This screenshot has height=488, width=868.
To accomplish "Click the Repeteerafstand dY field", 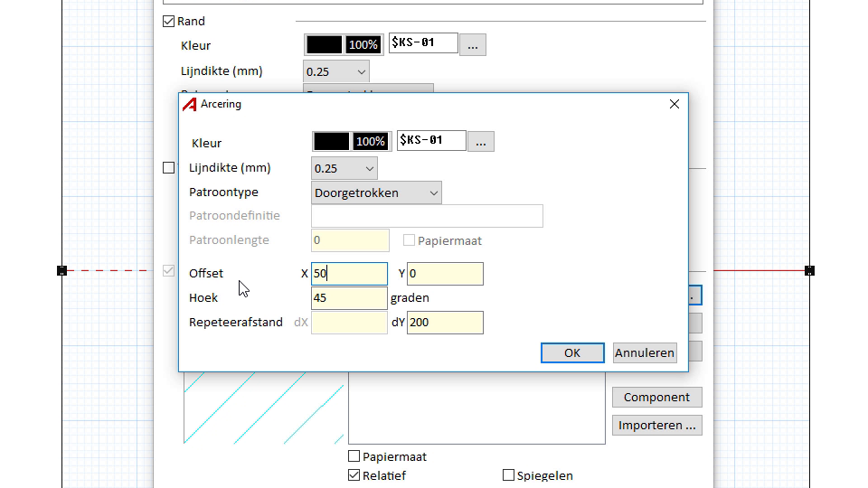I will [x=445, y=323].
